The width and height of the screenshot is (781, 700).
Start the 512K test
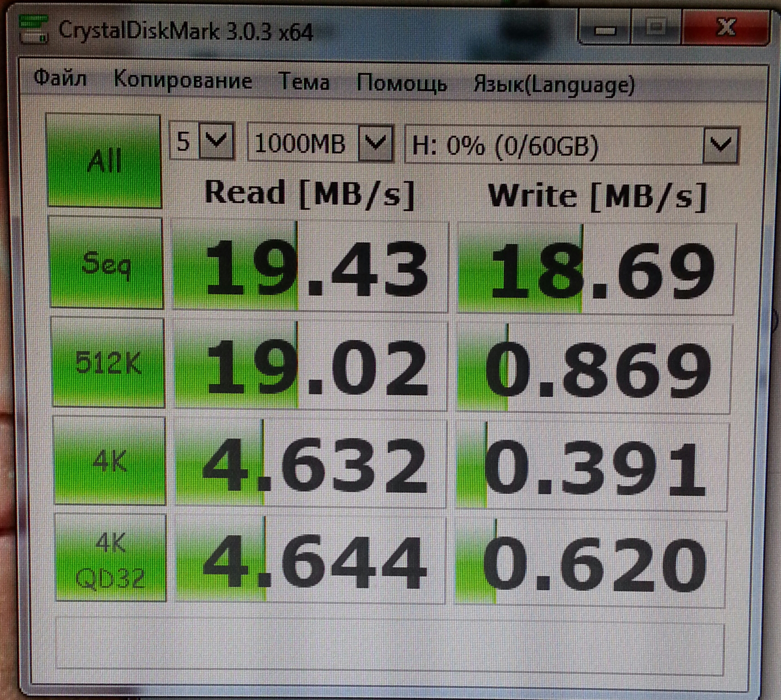coord(108,363)
